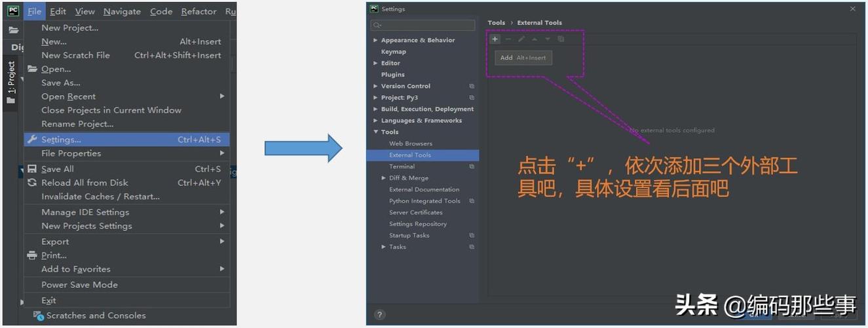The height and width of the screenshot is (328, 868).
Task: Choose Exit from the File menu
Action: [x=127, y=300]
